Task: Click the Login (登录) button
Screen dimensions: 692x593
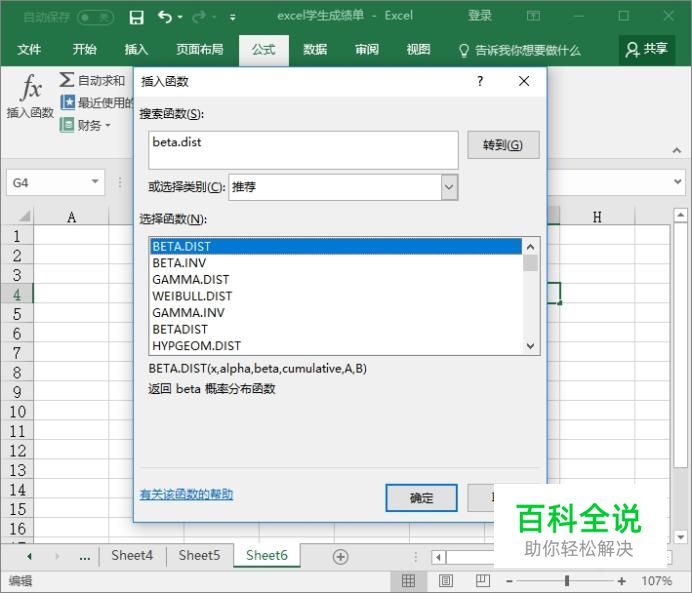Action: pyautogui.click(x=479, y=16)
